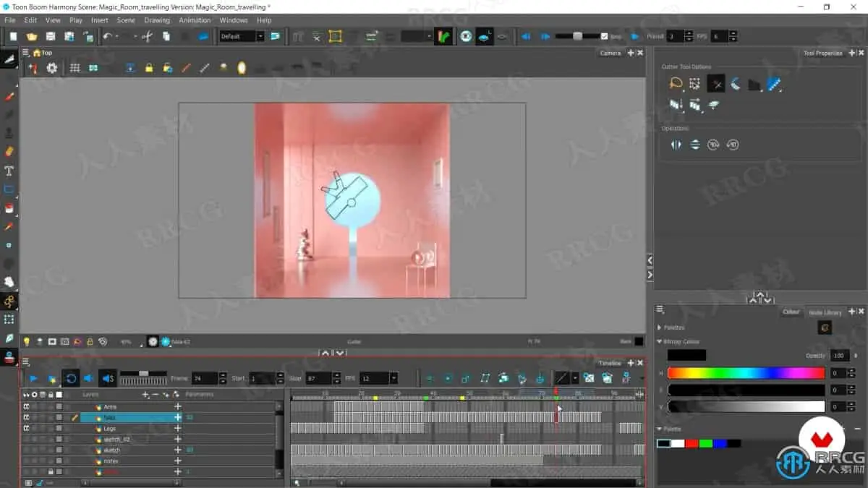Screen dimensions: 868x488
Task: Select the Brush tool in left toolbar
Action: tap(9, 96)
